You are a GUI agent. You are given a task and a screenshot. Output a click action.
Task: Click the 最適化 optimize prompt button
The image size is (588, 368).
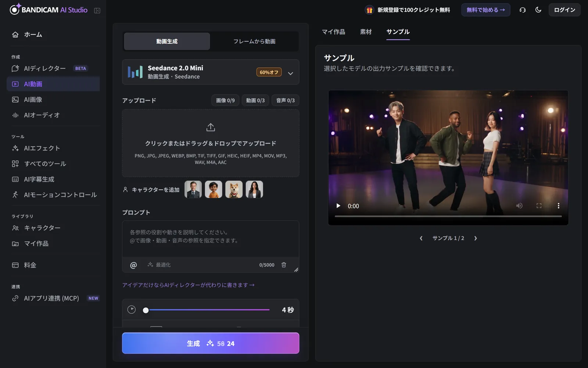tap(159, 265)
